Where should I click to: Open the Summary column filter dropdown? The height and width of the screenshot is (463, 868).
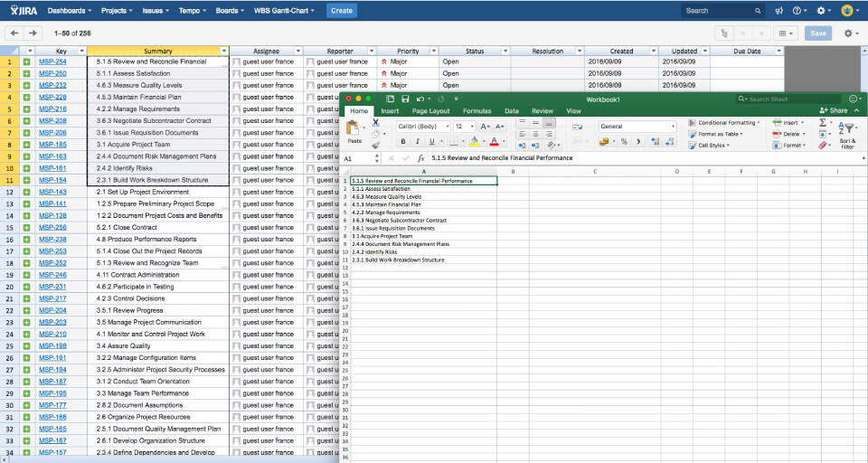pos(223,51)
